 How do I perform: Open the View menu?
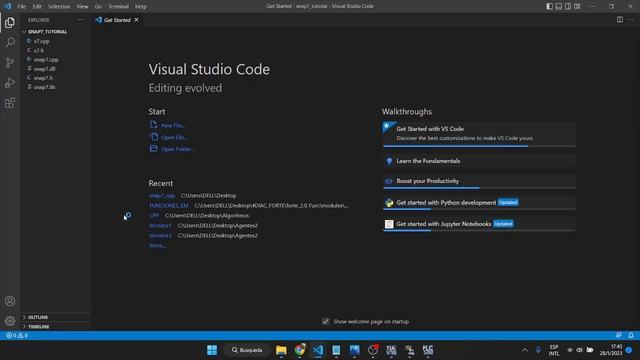coord(82,6)
